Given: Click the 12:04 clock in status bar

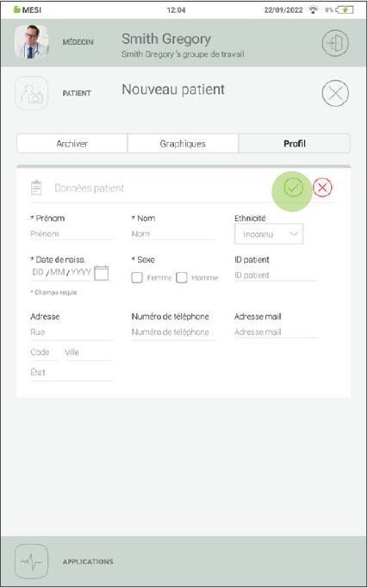Looking at the screenshot, I should 176,10.
